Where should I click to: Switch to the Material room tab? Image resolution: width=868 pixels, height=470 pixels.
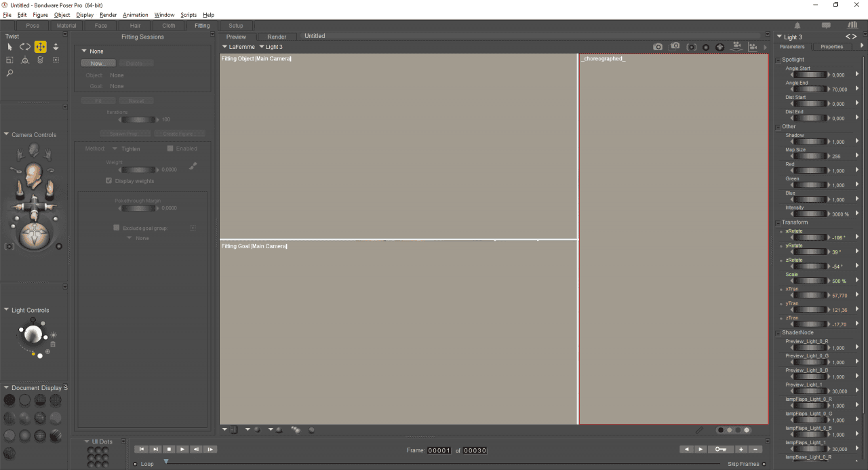(66, 25)
